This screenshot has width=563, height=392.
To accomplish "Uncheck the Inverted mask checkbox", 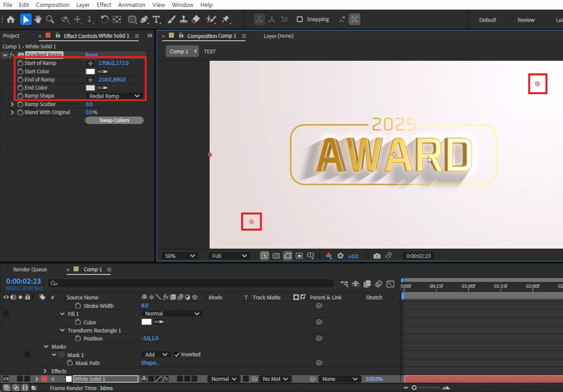I will tap(177, 355).
